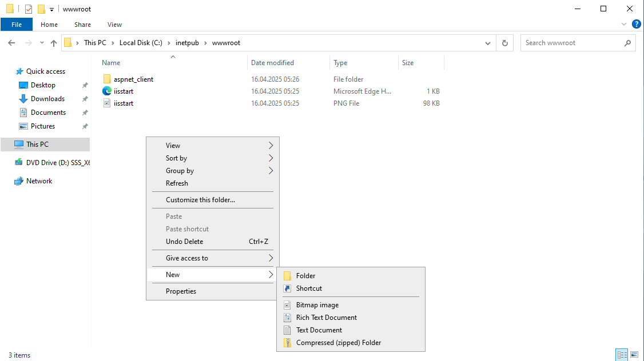644x361 pixels.
Task: Navigate to This PC in breadcrumb
Action: click(x=95, y=43)
